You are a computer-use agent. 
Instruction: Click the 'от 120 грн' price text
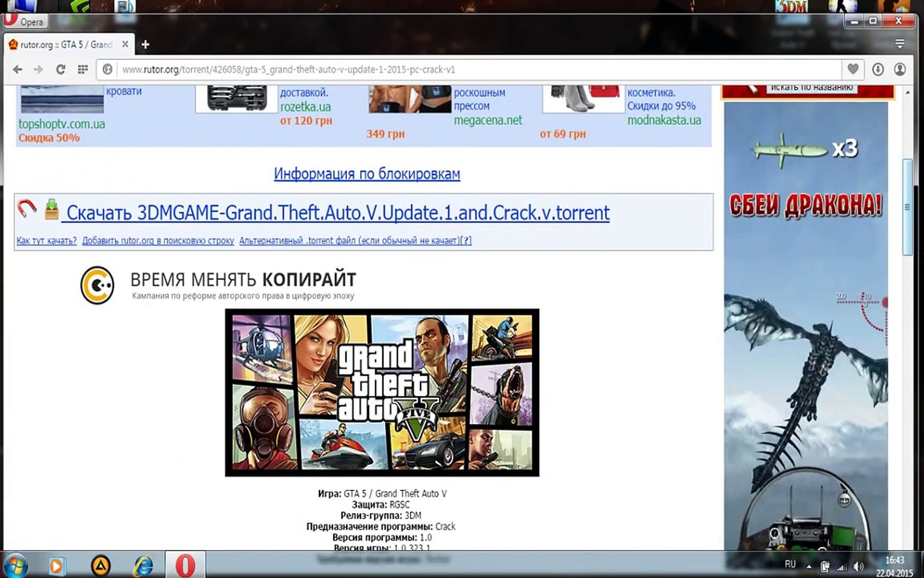coord(306,121)
